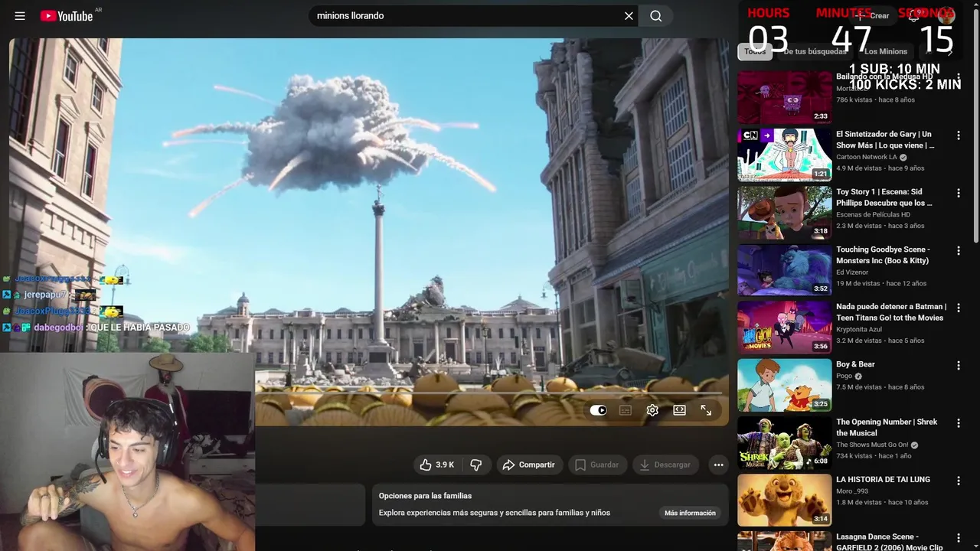Run search with magnifier button
The height and width of the screenshot is (551, 980).
pos(656,15)
